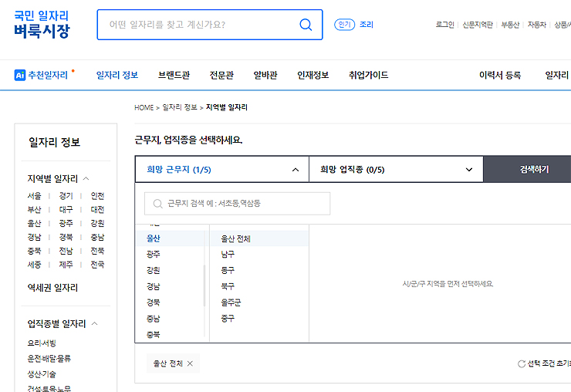Select 경남 in region list
This screenshot has height=392, width=571.
(153, 286)
